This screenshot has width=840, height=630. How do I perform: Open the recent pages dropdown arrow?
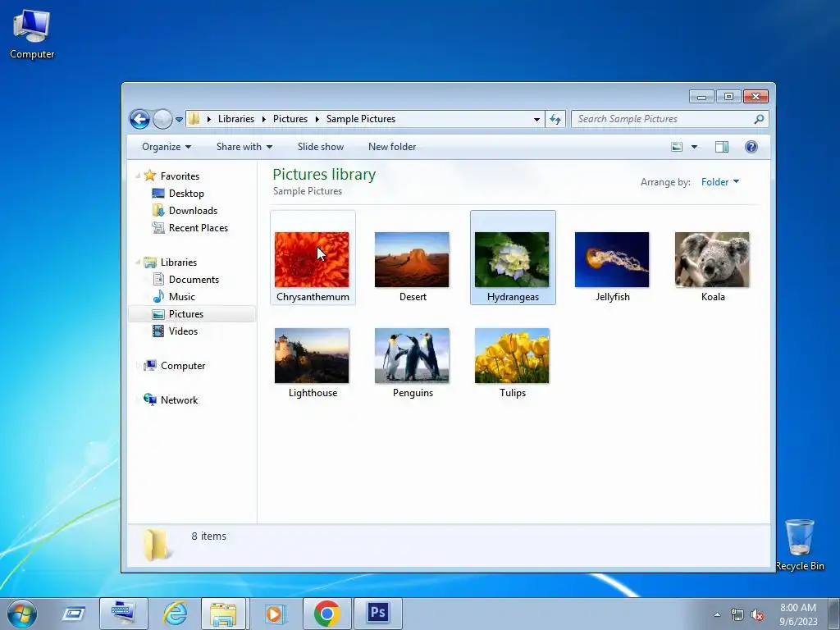click(x=179, y=120)
